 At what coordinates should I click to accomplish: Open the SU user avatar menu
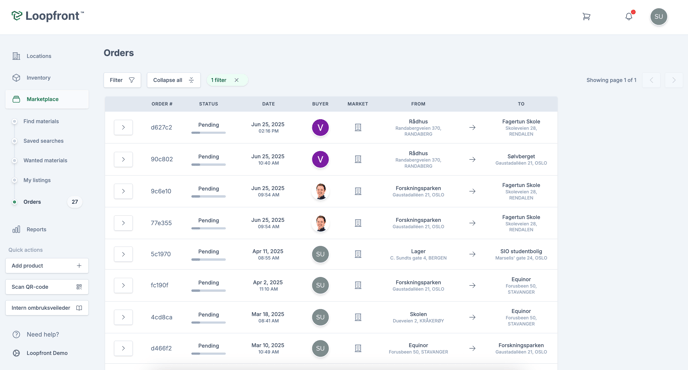point(659,17)
